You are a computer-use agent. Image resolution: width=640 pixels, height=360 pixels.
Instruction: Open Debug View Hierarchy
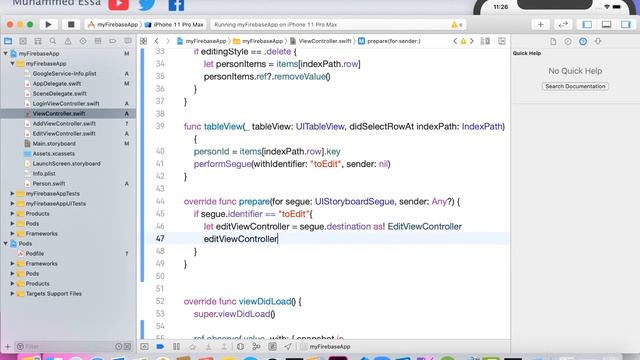240,347
